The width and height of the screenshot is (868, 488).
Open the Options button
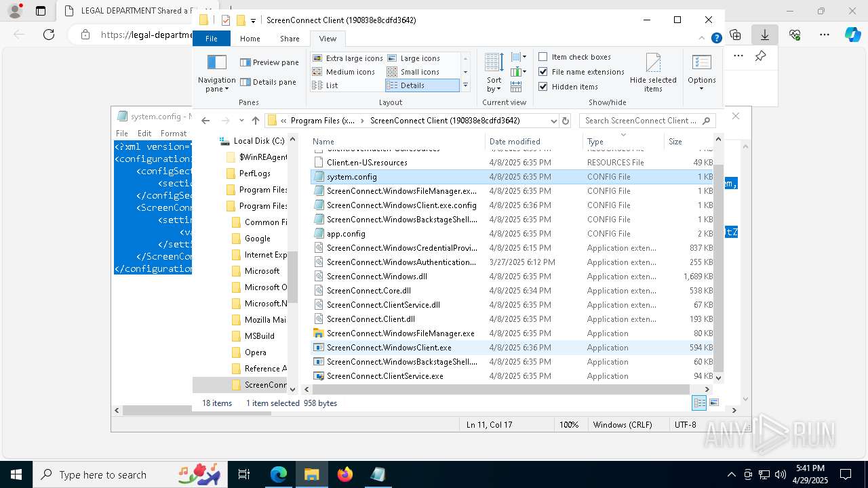702,73
